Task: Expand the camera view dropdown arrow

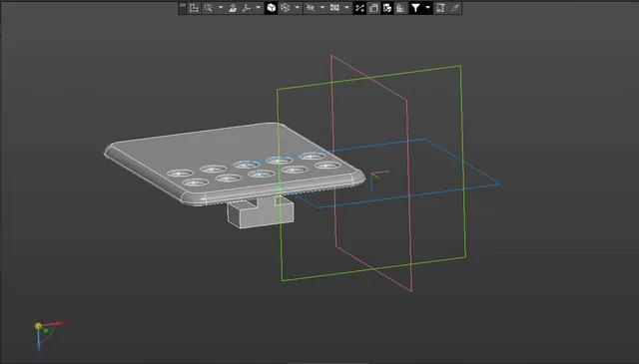Action: click(x=346, y=8)
